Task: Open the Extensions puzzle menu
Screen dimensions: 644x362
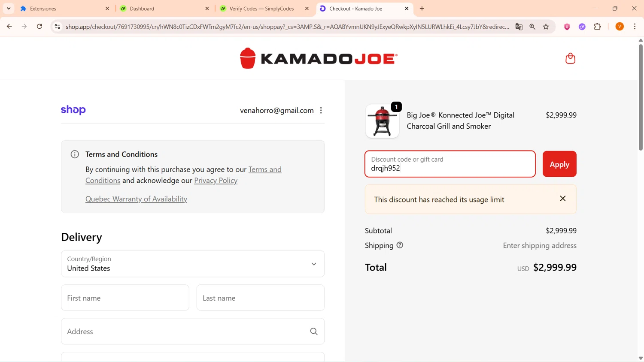Action: click(598, 27)
